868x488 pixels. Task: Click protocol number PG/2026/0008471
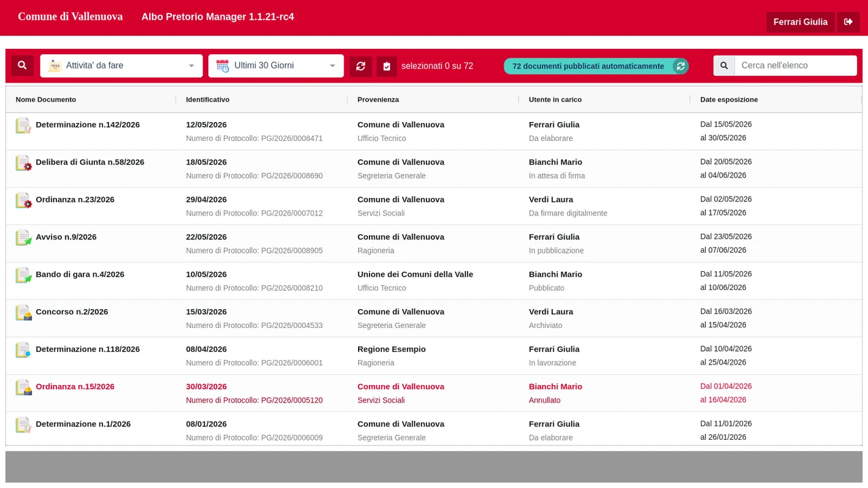coord(292,138)
